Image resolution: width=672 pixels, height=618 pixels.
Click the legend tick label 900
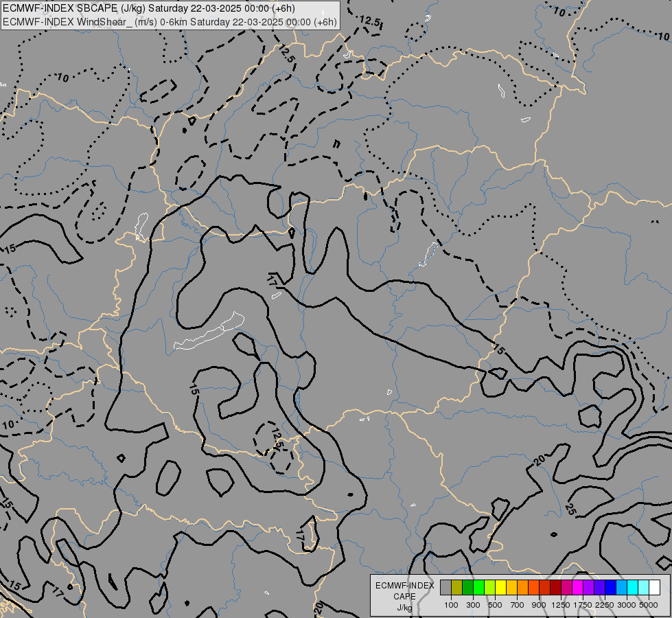539,605
